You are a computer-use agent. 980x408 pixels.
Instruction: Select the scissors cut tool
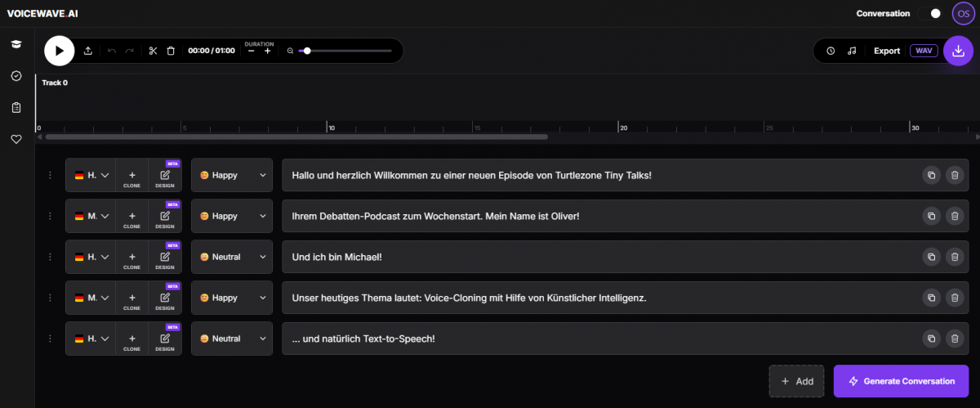pos(153,51)
